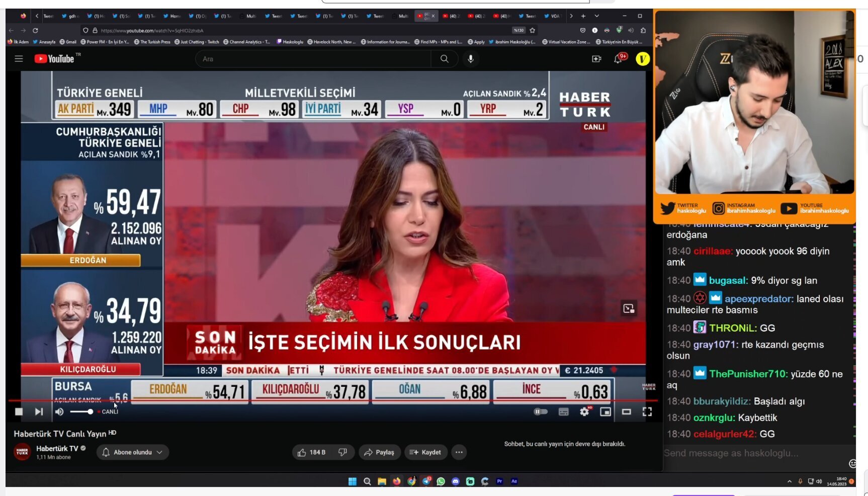The height and width of the screenshot is (496, 868).
Task: Click the Save to Pocket toolbar icon
Action: 583,30
